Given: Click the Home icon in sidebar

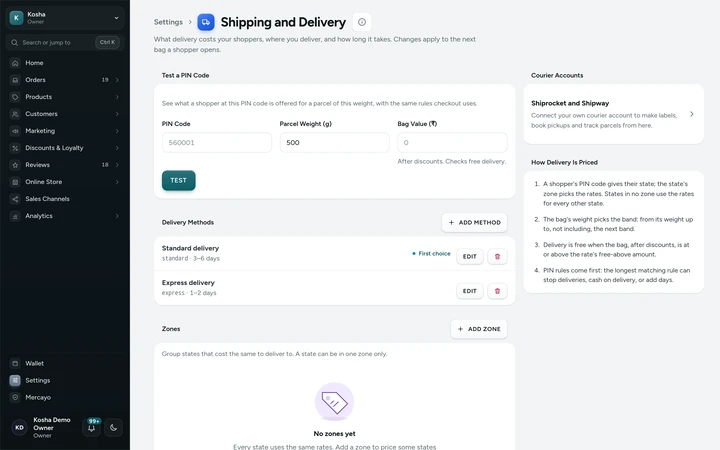Looking at the screenshot, I should [15, 63].
